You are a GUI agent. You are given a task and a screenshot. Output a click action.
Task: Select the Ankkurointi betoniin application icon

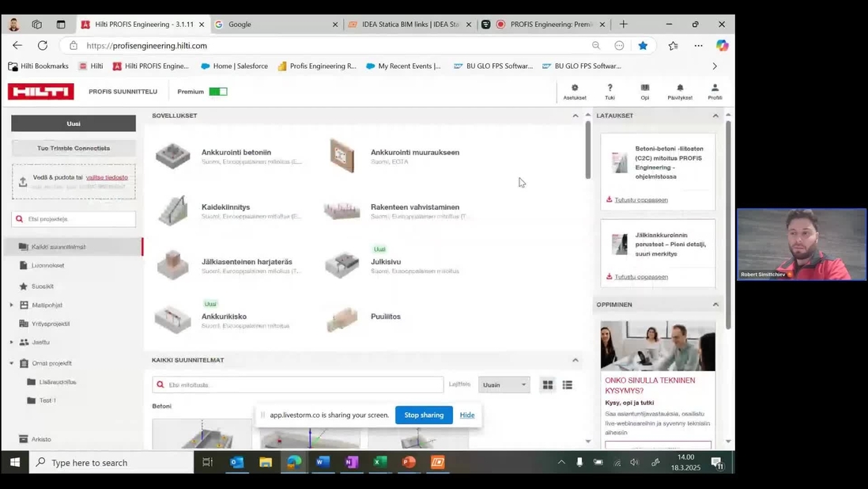172,156
